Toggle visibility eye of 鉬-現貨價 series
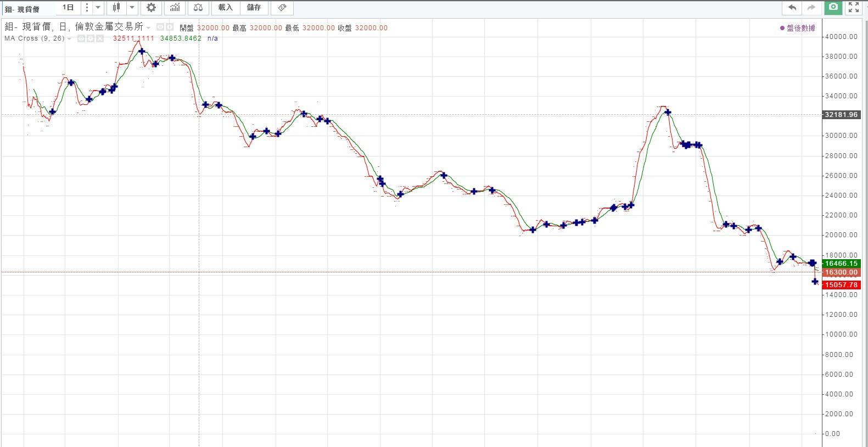The image size is (868, 447). point(160,27)
